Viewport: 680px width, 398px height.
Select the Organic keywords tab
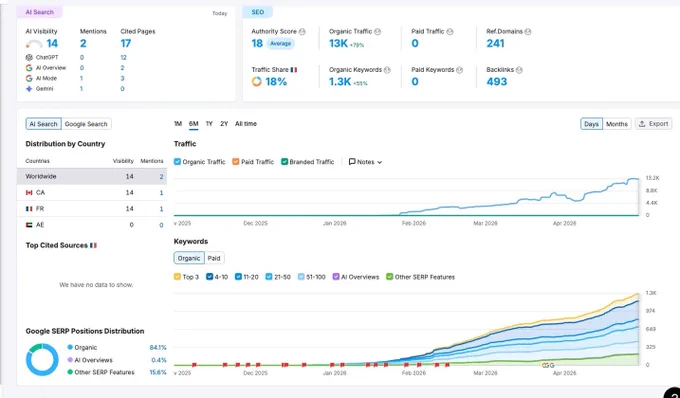point(189,258)
